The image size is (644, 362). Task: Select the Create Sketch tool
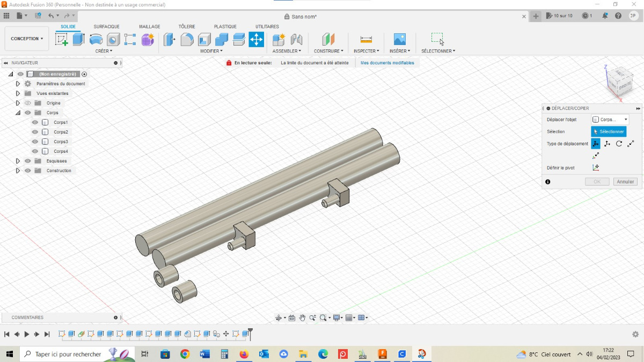(x=62, y=39)
